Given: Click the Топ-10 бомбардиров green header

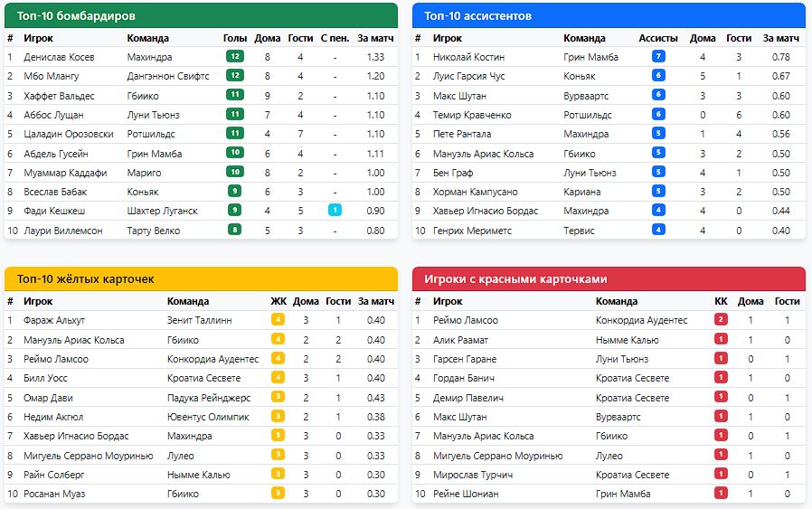Looking at the screenshot, I should tap(201, 15).
